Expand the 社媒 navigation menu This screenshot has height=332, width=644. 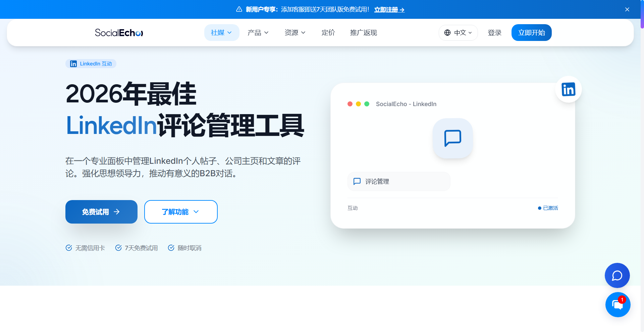pos(222,33)
